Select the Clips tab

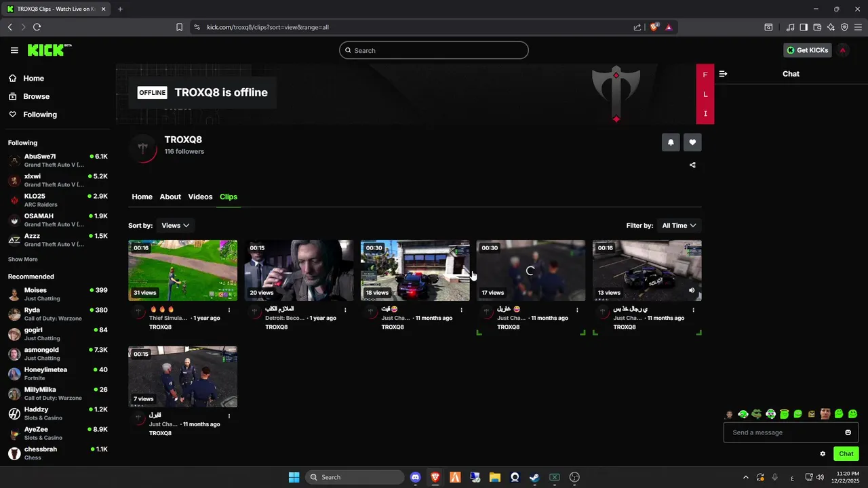(229, 197)
